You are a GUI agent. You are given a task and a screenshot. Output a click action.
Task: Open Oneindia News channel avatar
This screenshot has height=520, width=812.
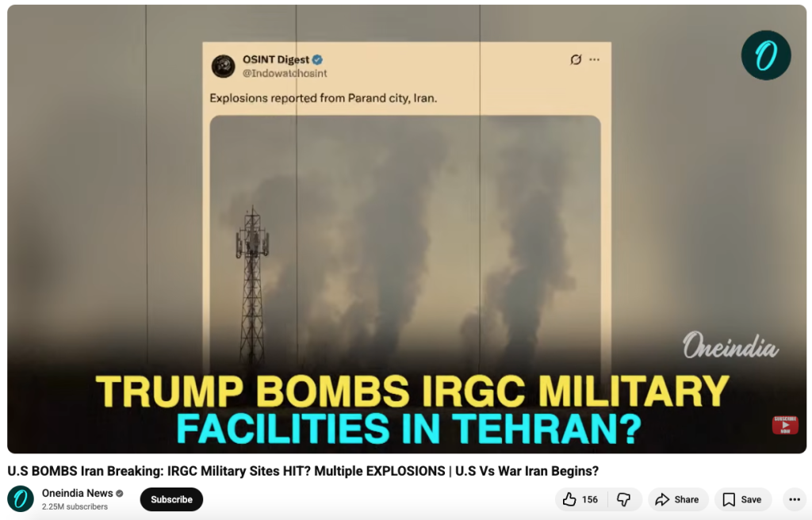[21, 499]
